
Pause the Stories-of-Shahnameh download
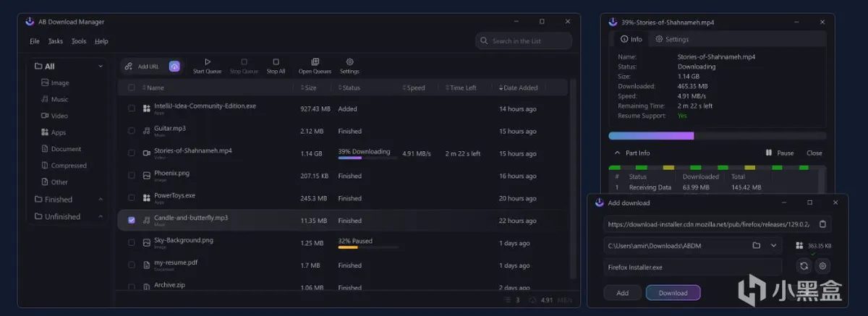pyautogui.click(x=780, y=153)
